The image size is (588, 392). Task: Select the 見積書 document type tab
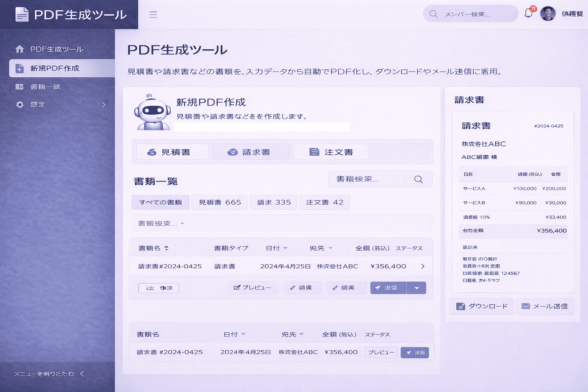click(172, 152)
